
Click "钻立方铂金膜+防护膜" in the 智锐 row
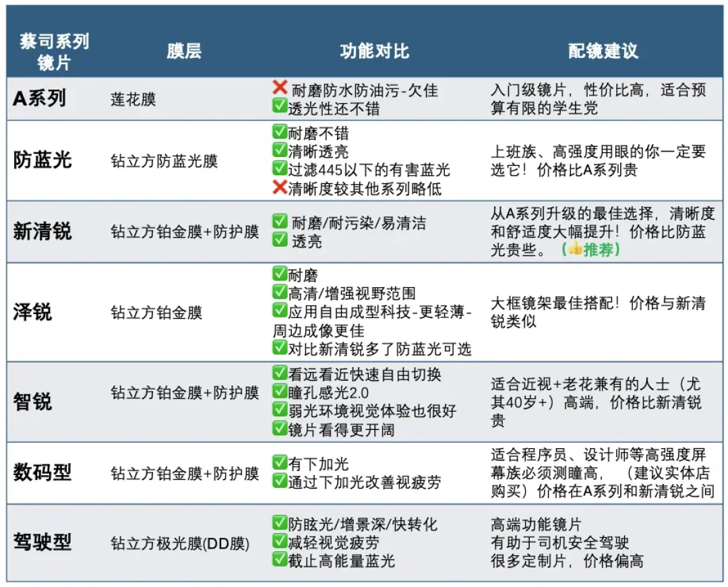point(185,393)
